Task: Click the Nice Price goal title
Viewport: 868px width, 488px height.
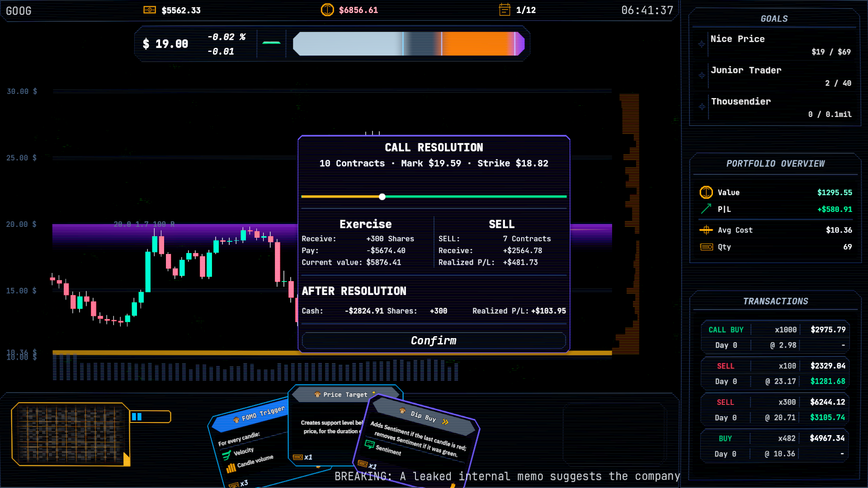Action: (737, 39)
